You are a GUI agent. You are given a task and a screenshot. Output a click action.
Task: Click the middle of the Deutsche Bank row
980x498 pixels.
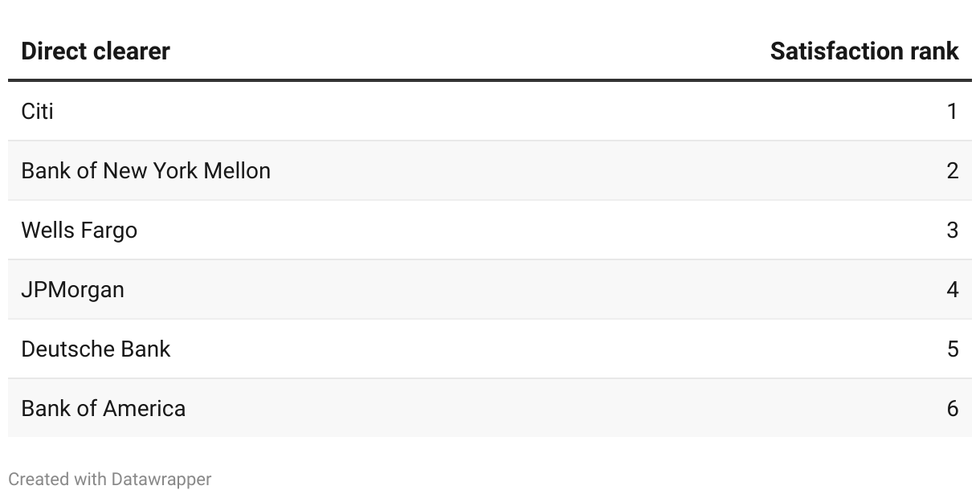[490, 349]
